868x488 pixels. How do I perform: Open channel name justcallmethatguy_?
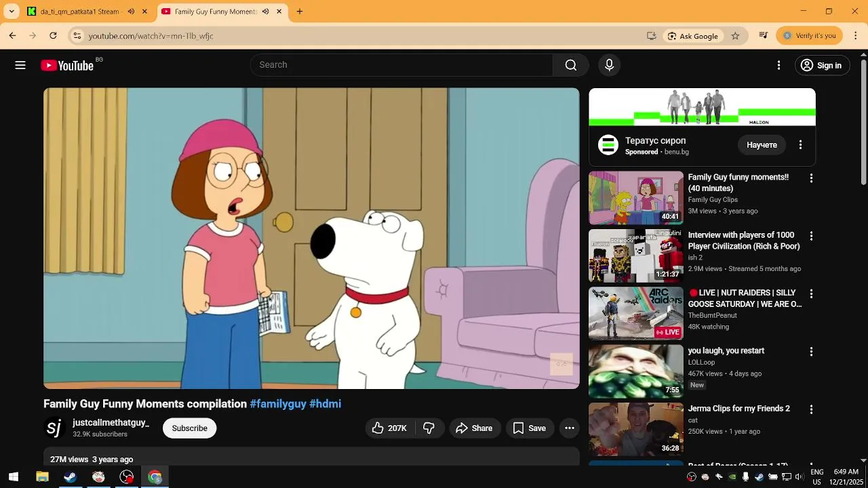pos(111,423)
